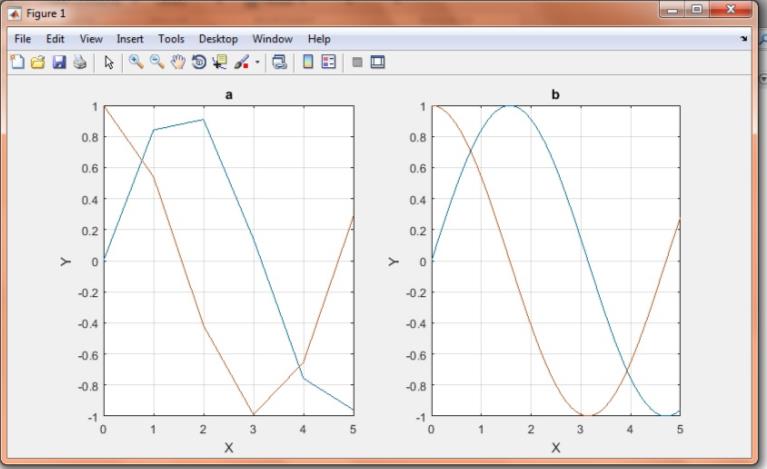Screen dimensions: 767x469
Task: Click the MATLAB icon in the title bar
Action: 14,14
